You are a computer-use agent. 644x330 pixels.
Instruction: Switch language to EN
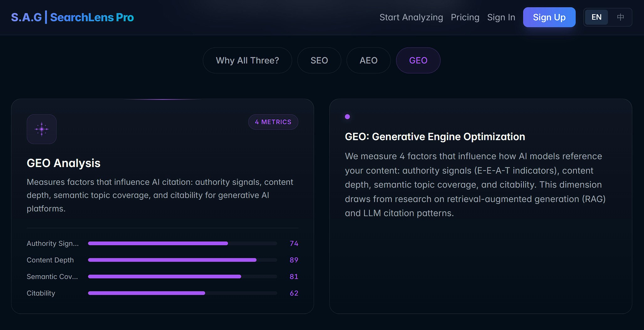coord(596,17)
